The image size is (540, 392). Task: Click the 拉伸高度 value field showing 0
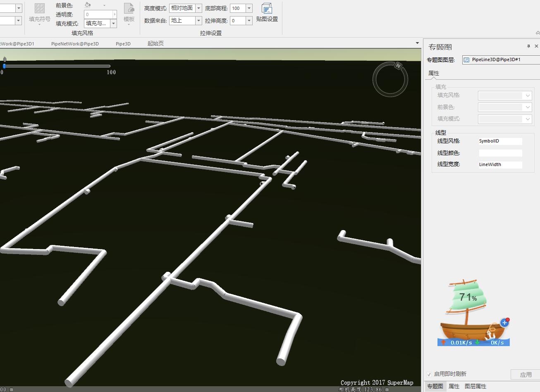[x=238, y=20]
